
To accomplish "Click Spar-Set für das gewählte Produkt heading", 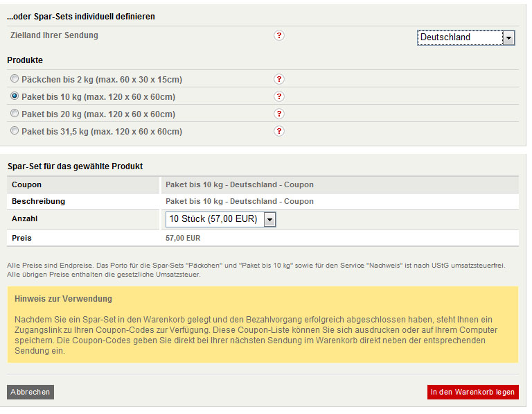I will pyautogui.click(x=75, y=166).
